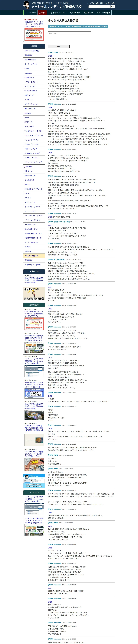Open 確定申告掲示板 link

[x=34, y=60]
